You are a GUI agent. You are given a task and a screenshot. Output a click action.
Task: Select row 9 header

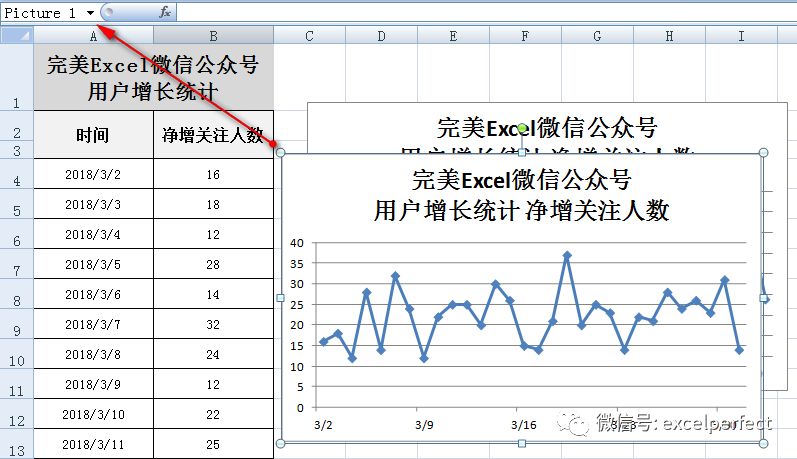[x=17, y=324]
